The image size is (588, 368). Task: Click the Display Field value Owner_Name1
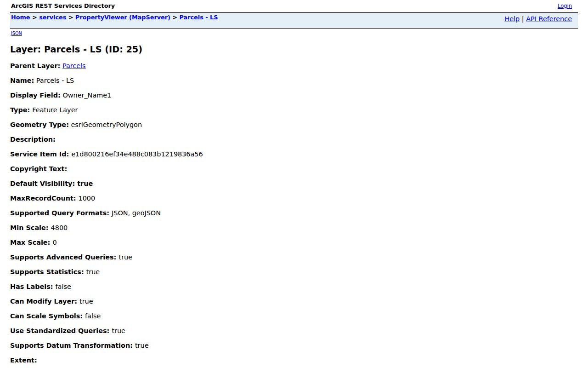(87, 95)
